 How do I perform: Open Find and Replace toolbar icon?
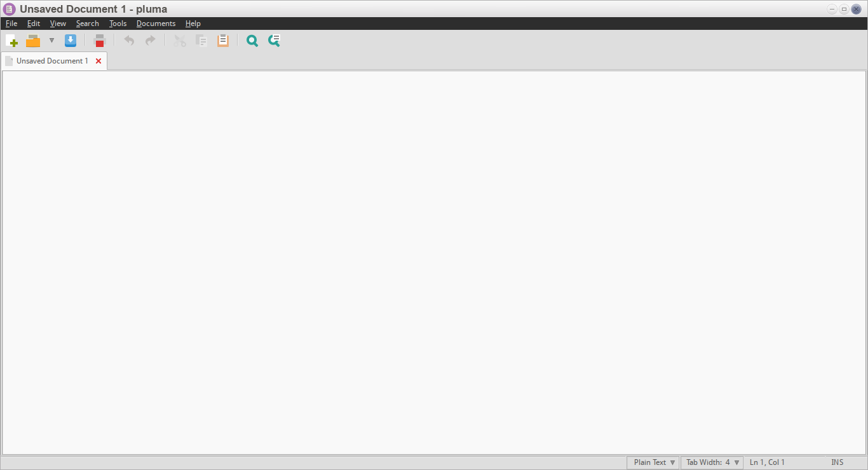pos(274,41)
